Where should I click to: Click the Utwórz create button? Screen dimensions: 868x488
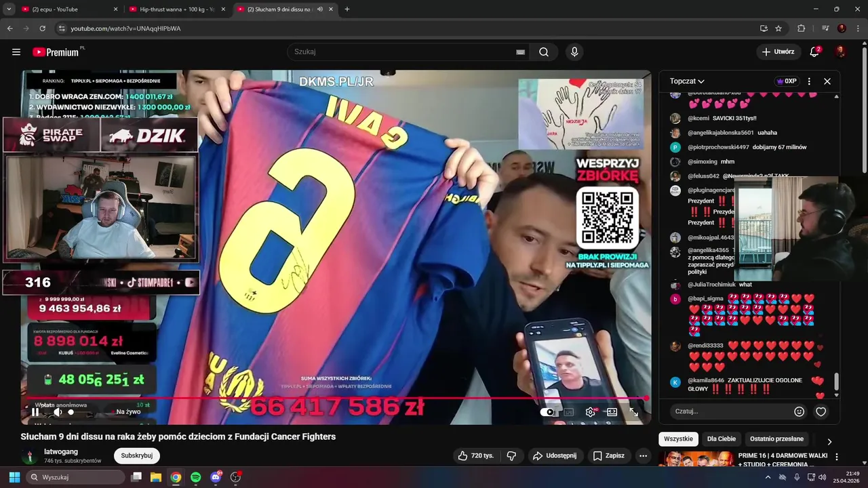pyautogui.click(x=778, y=52)
